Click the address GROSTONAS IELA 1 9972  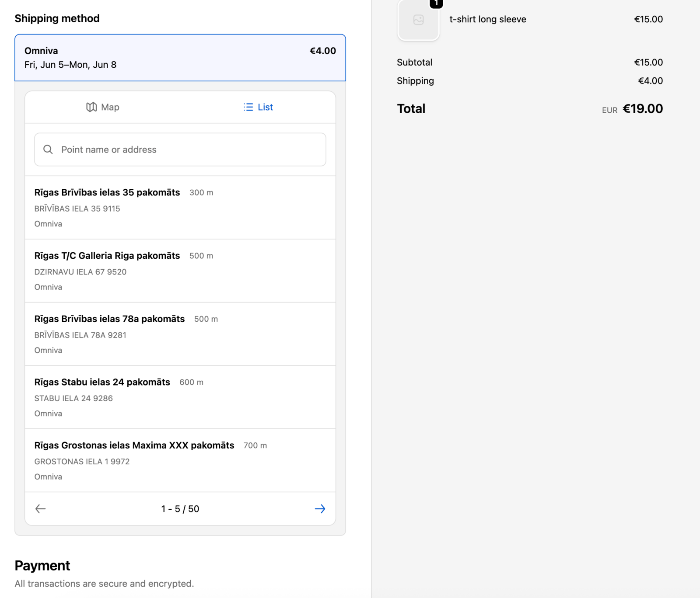[82, 462]
